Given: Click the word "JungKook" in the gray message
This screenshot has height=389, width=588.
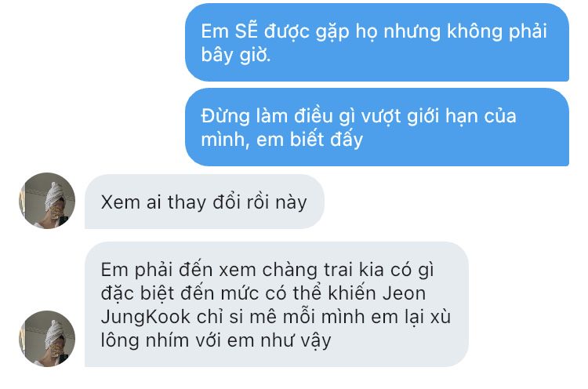Looking at the screenshot, I should [146, 318].
